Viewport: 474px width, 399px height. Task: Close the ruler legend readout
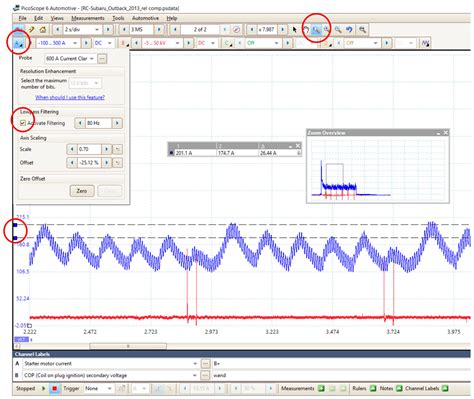tap(298, 146)
